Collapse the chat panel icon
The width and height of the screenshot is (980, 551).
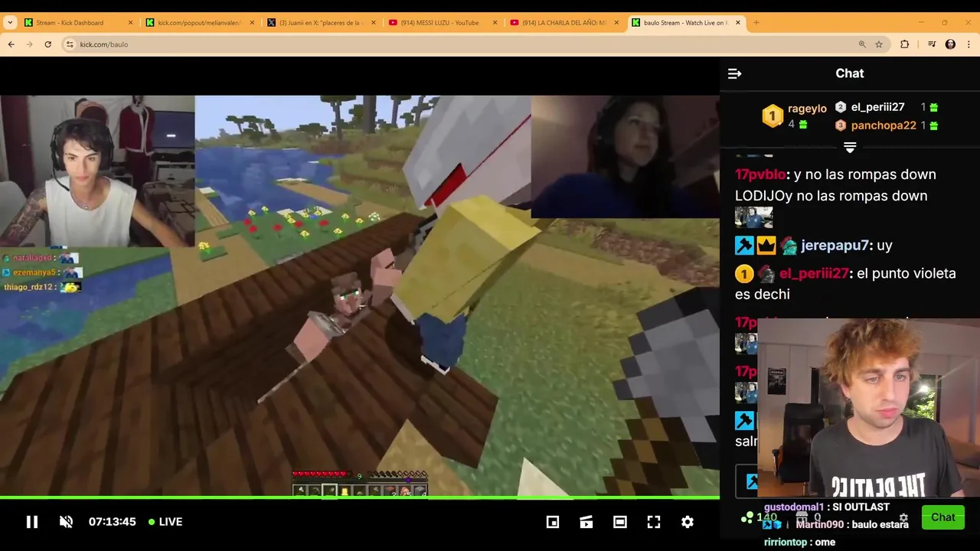[734, 73]
